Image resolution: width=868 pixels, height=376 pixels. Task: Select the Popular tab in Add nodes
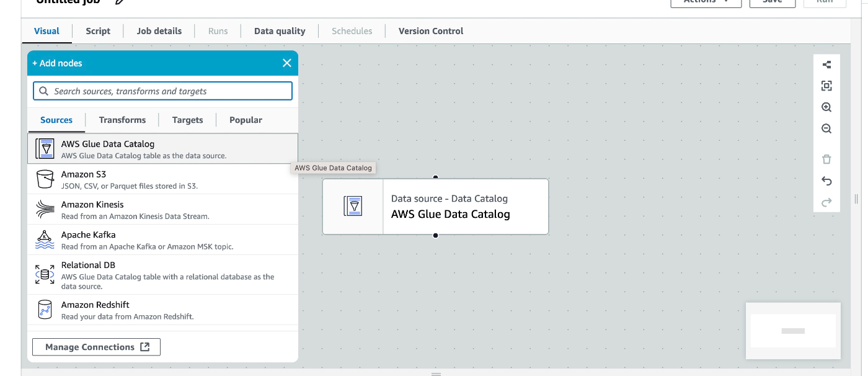point(246,120)
